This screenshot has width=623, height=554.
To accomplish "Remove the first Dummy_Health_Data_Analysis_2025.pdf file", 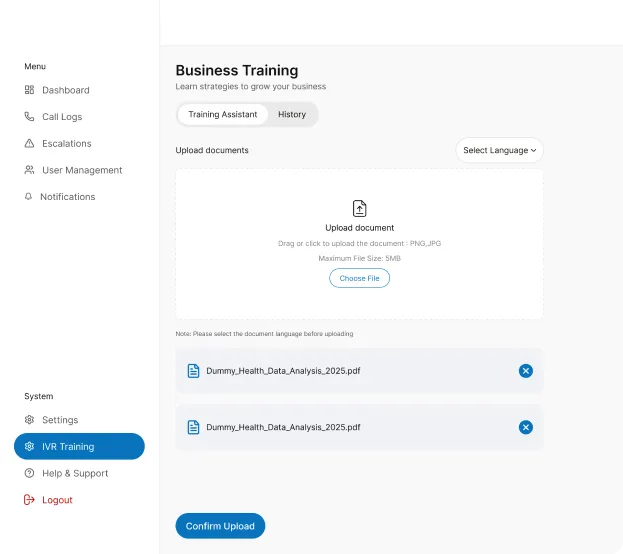I will point(526,371).
